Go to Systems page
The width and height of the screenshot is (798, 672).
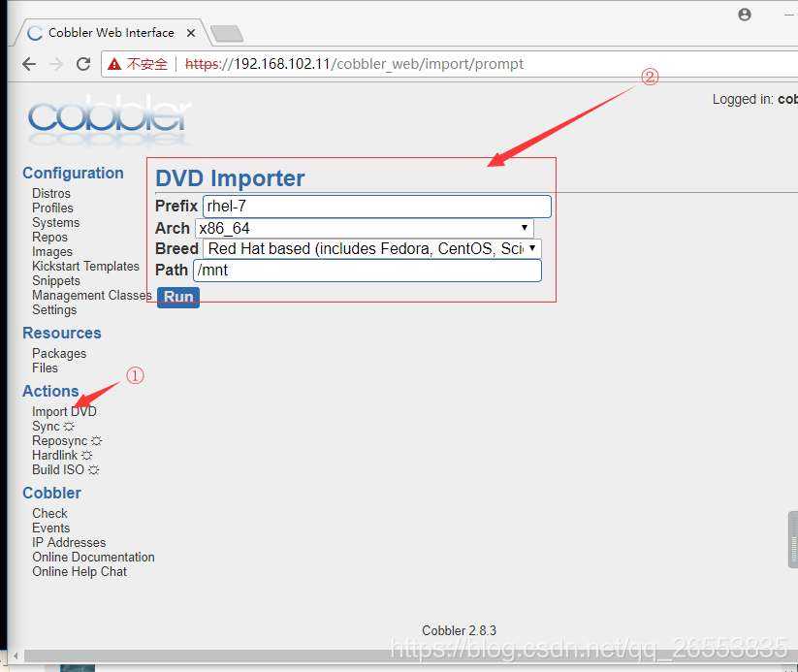point(56,223)
